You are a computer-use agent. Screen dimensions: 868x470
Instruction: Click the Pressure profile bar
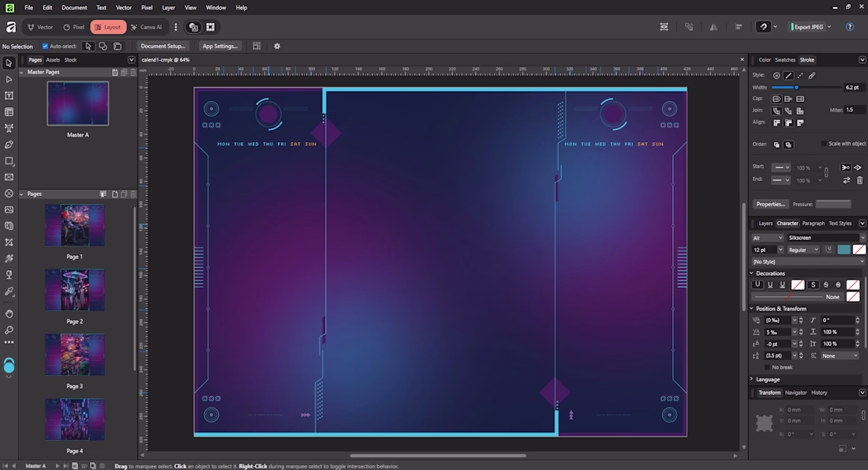[x=833, y=204]
